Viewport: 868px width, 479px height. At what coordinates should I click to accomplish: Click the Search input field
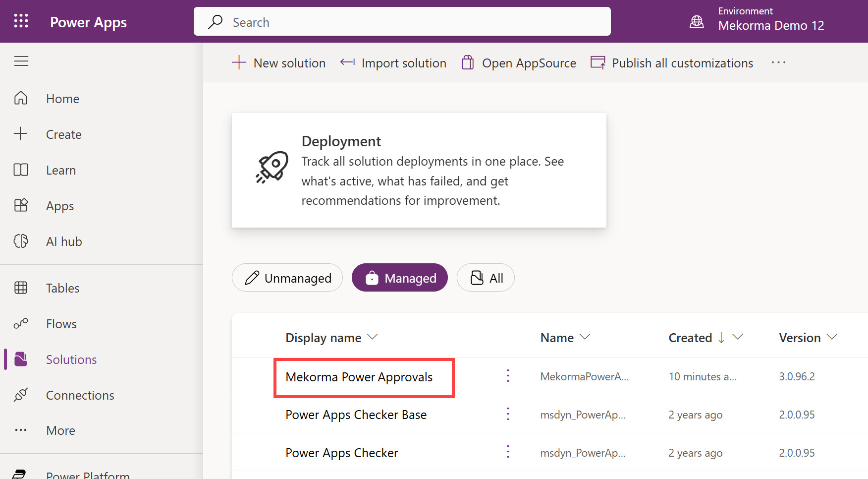(x=401, y=22)
